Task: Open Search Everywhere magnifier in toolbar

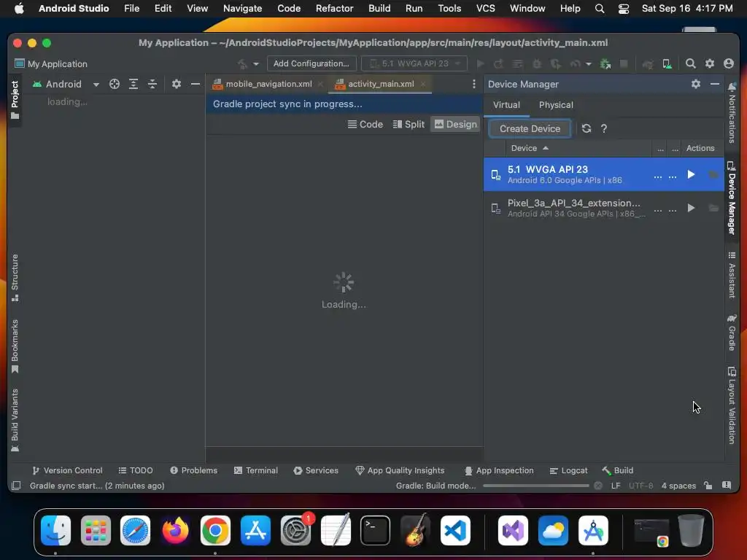Action: (690, 63)
